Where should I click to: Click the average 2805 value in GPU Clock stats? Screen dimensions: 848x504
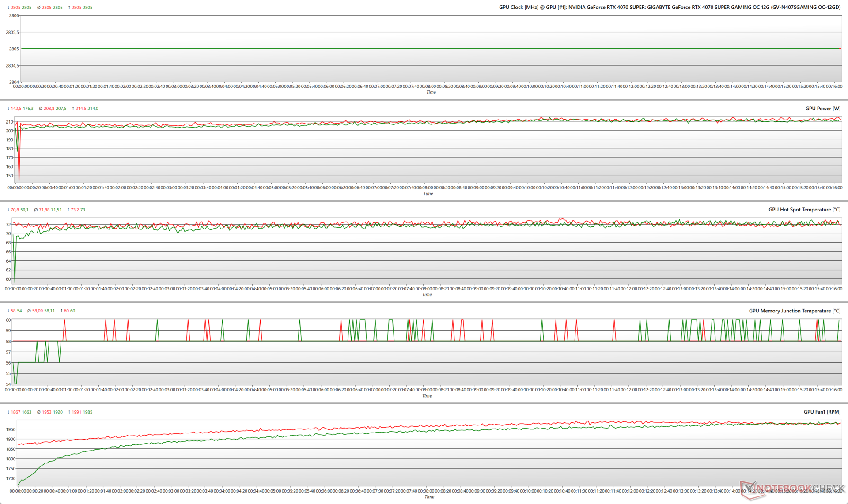(47, 8)
